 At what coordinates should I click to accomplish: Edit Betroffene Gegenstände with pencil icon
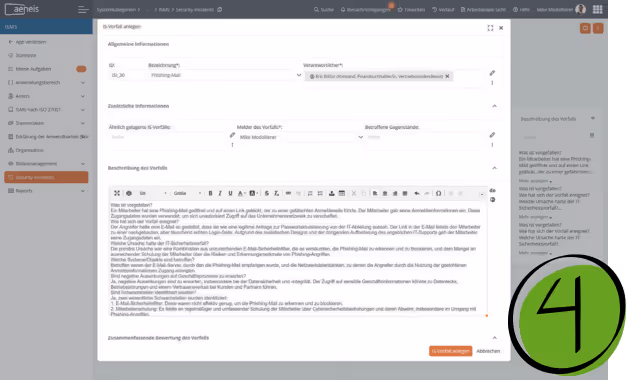[x=492, y=135]
